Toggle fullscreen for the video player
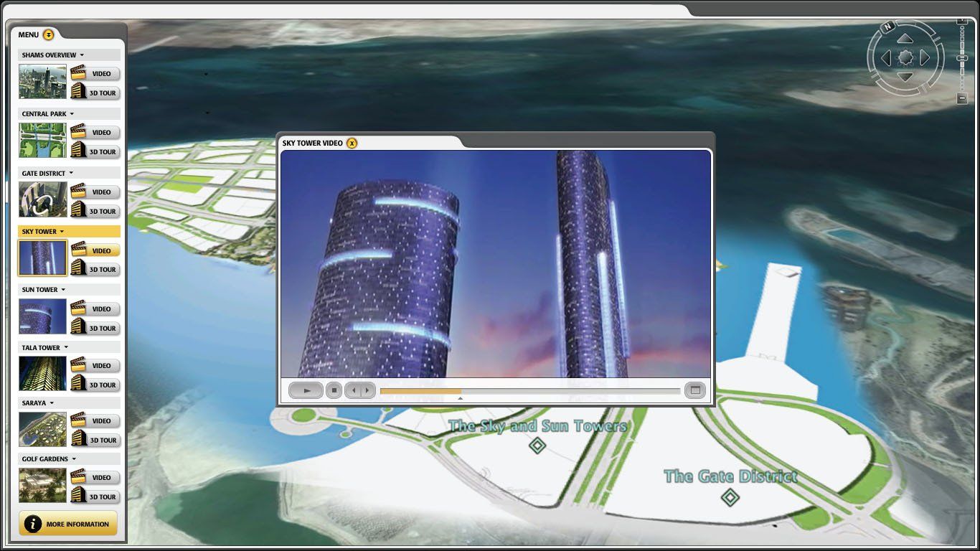Image resolution: width=980 pixels, height=551 pixels. click(694, 390)
